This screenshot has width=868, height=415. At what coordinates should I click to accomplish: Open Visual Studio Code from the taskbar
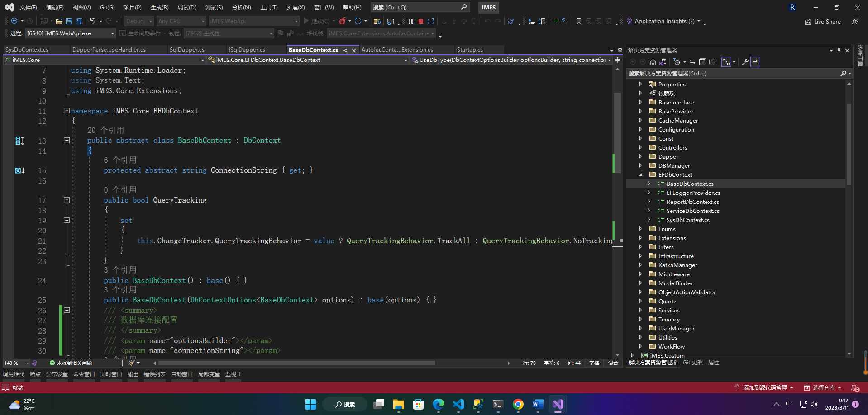[458, 404]
